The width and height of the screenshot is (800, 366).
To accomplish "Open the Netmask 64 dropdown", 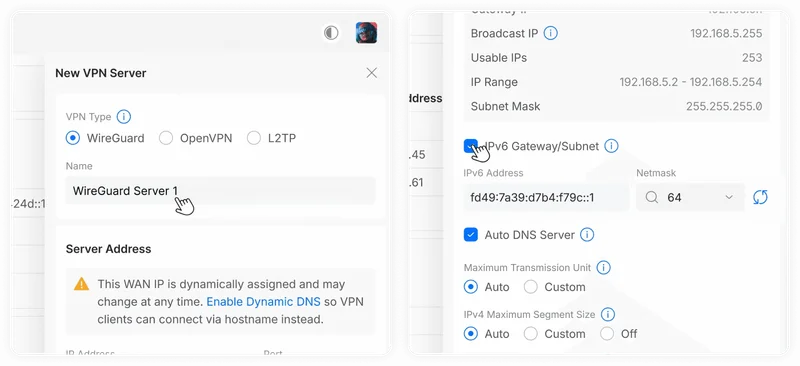I will click(690, 198).
